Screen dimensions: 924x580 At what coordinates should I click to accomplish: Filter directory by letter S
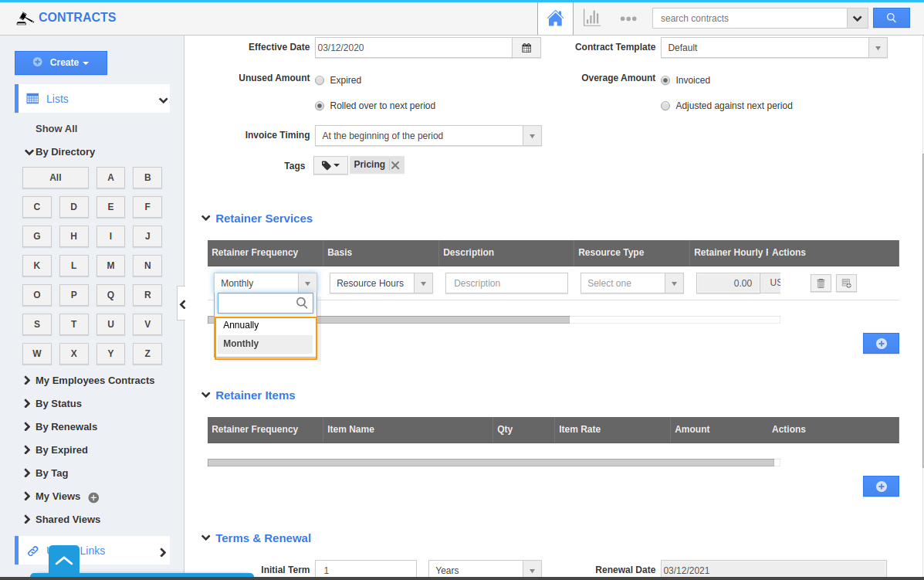[x=37, y=324]
